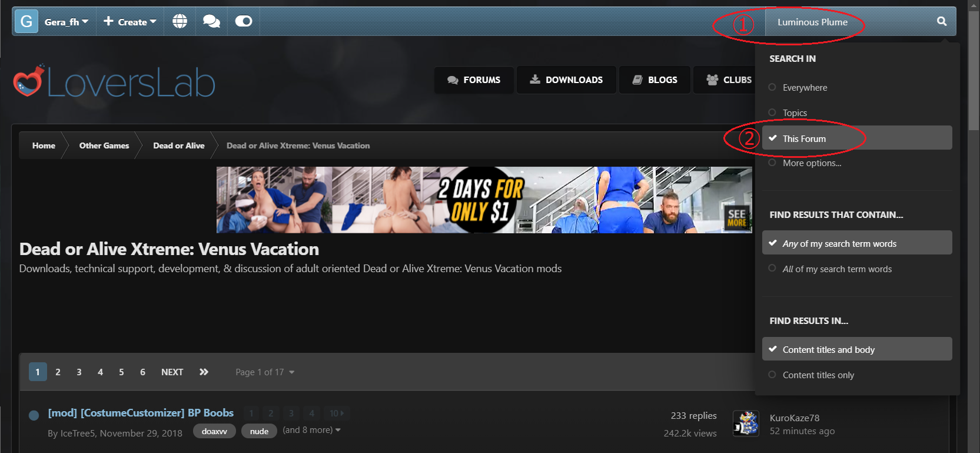Select the This Forum search scope

click(857, 138)
